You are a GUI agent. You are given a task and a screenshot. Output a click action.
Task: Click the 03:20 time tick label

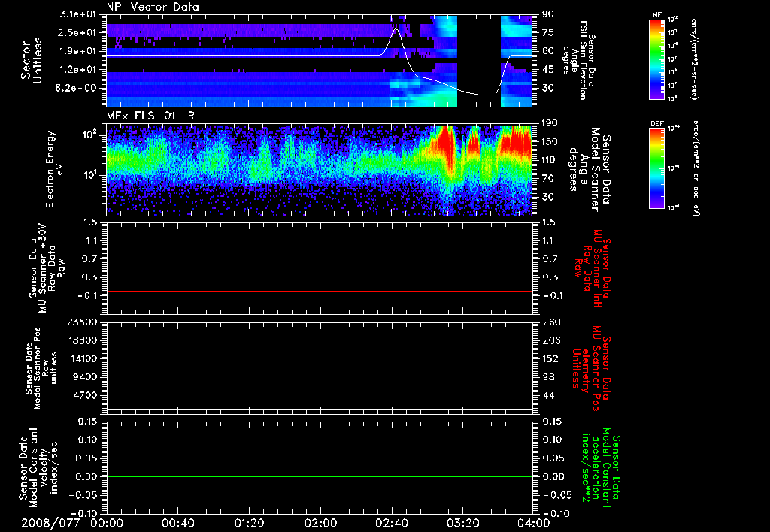click(462, 523)
